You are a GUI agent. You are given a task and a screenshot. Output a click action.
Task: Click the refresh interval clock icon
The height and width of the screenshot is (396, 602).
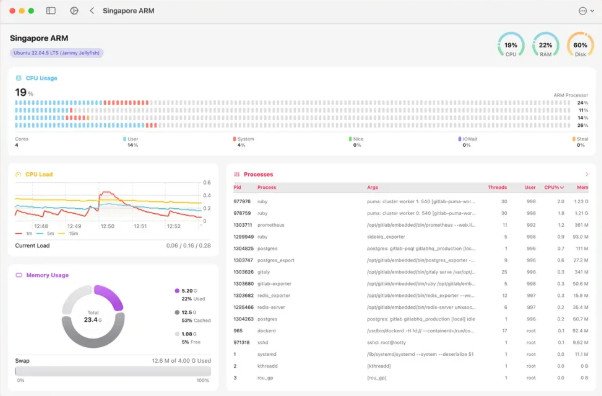[x=74, y=11]
